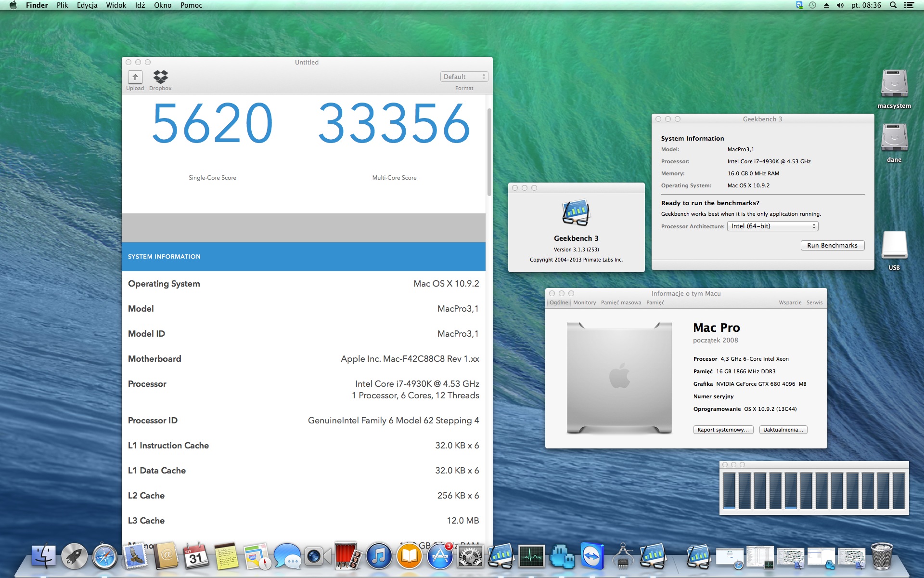Open the Default format dropdown
924x578 pixels.
tap(464, 77)
